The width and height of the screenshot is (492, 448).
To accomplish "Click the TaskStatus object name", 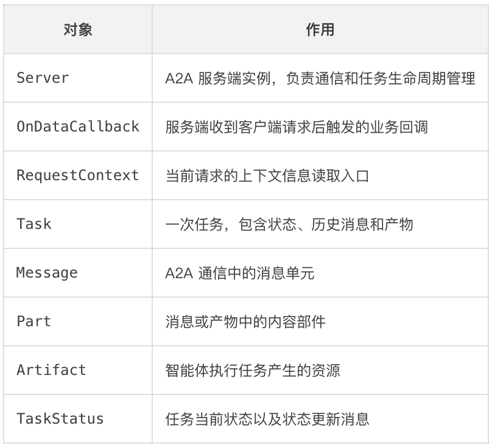I will [60, 419].
